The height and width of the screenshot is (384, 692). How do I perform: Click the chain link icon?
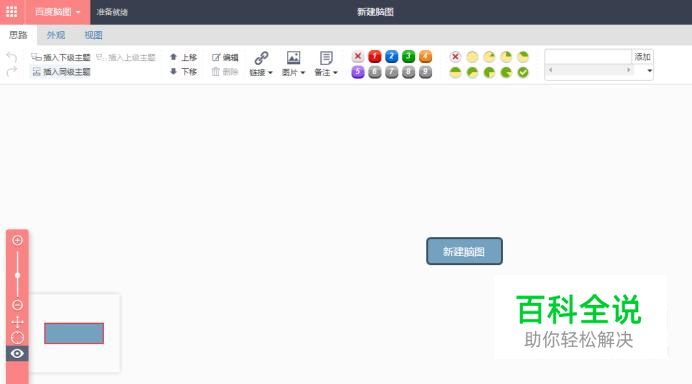click(261, 57)
